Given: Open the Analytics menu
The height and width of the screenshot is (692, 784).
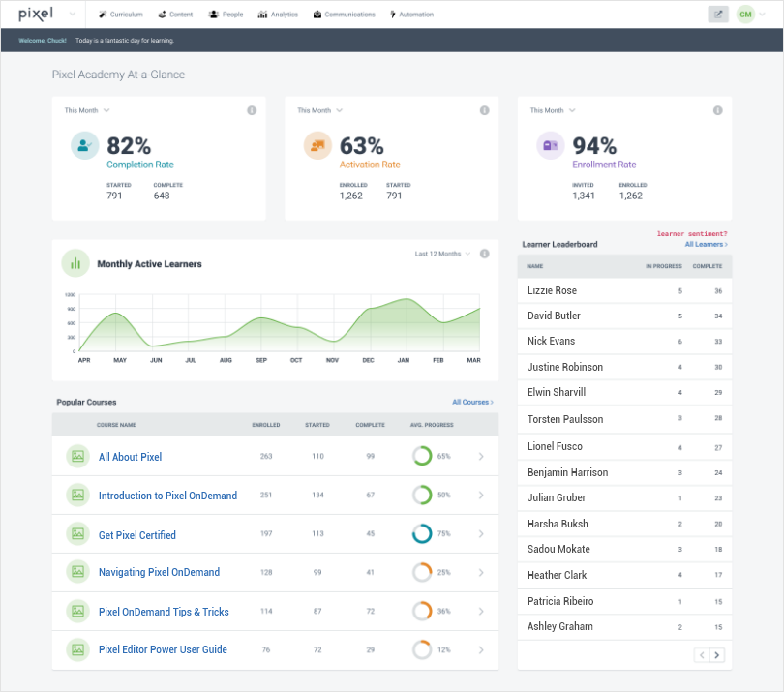Looking at the screenshot, I should pyautogui.click(x=278, y=15).
